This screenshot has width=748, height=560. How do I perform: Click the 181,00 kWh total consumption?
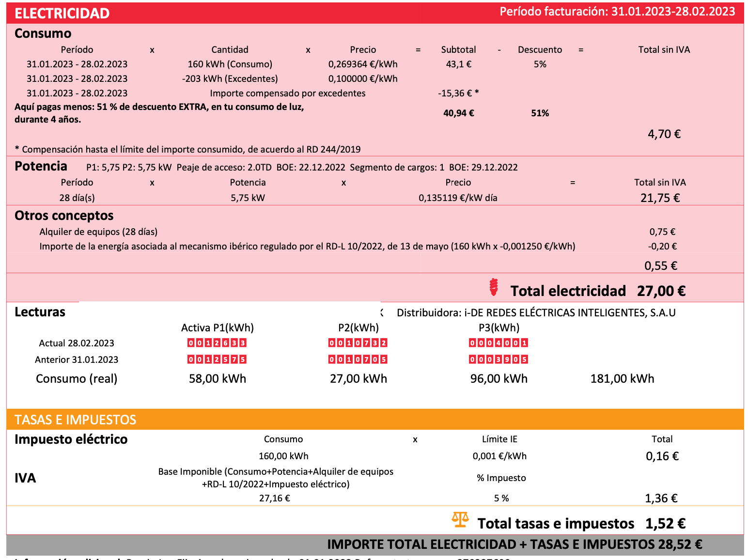pyautogui.click(x=622, y=378)
